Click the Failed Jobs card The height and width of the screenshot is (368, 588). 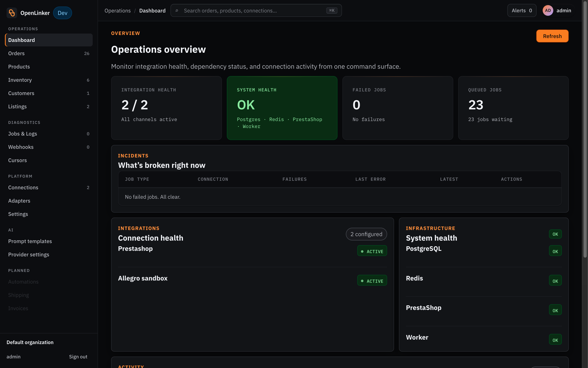pos(398,108)
